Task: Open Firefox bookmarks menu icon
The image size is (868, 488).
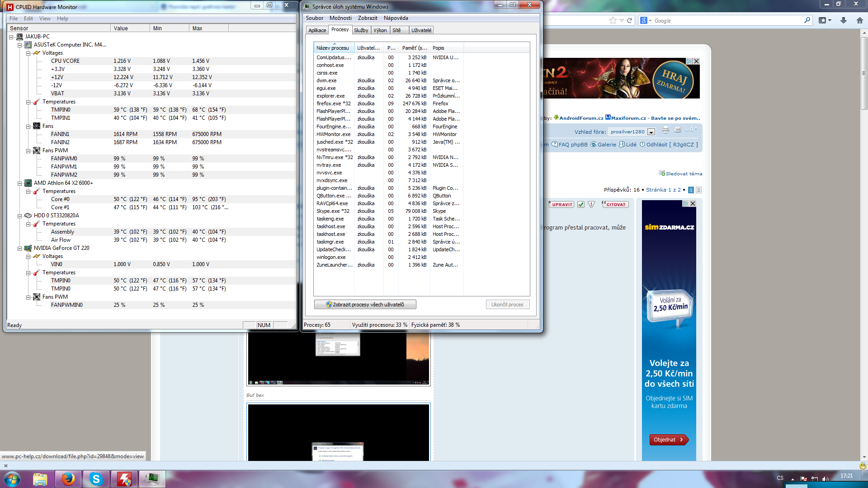Action: click(x=825, y=20)
